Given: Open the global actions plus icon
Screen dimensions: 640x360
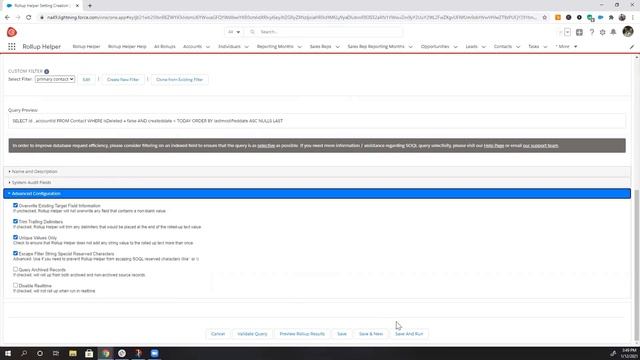Looking at the screenshot, I should [x=579, y=32].
